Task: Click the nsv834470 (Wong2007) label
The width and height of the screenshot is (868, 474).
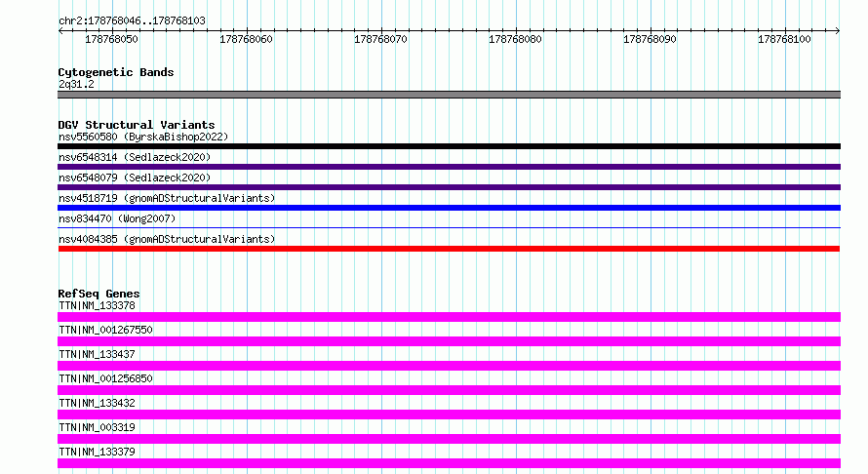Action: (x=117, y=218)
